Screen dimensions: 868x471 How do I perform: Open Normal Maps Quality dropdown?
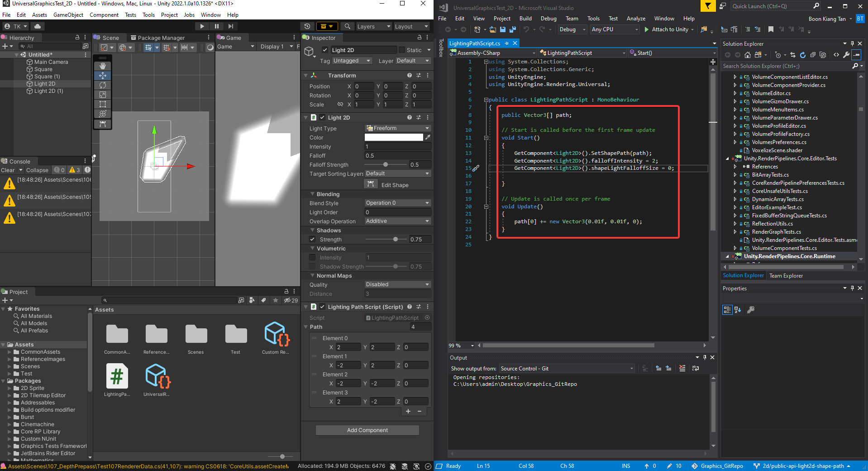click(x=398, y=284)
